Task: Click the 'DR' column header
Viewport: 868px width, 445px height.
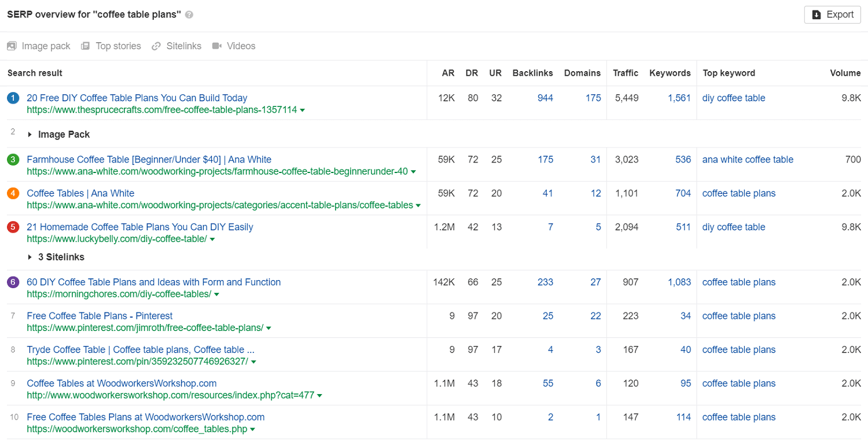Action: (x=472, y=73)
